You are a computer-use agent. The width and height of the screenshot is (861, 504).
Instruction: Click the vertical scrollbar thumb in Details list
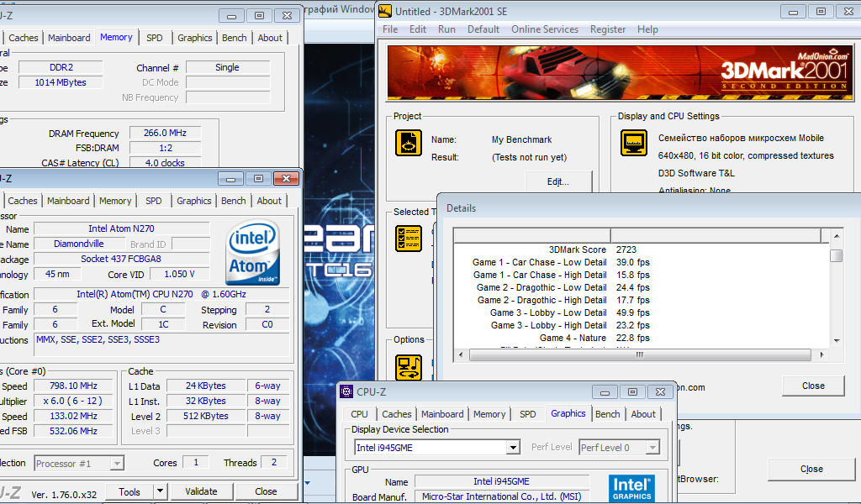(837, 255)
